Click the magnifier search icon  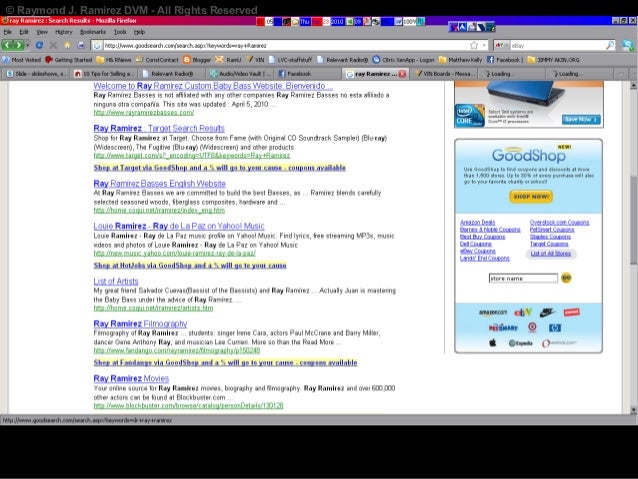click(x=610, y=45)
